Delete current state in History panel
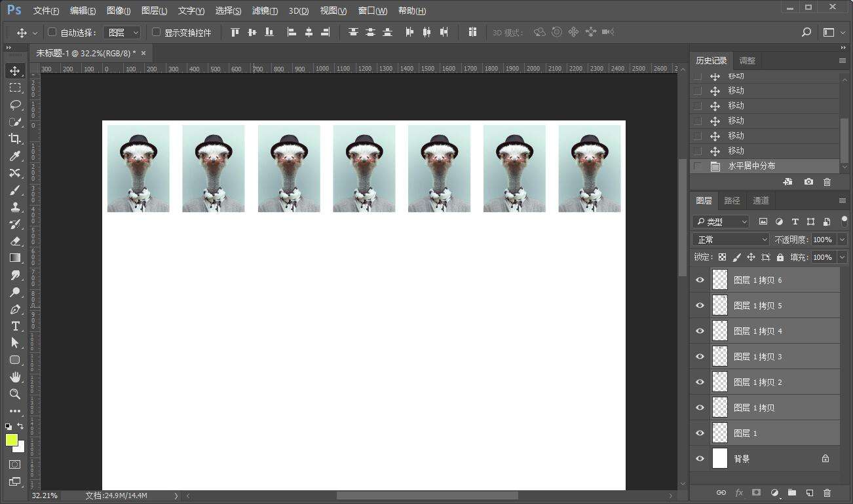Image resolution: width=853 pixels, height=504 pixels. coord(827,182)
